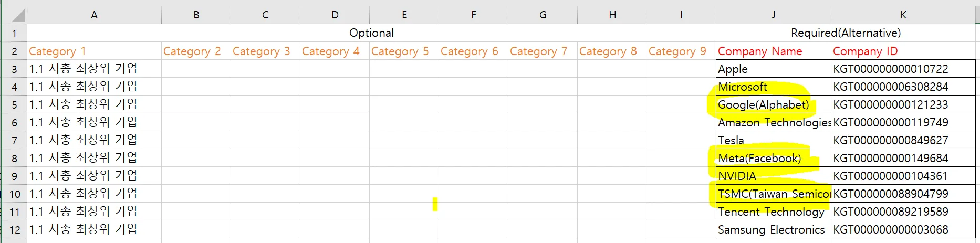
Task: Select column K header
Action: click(903, 15)
